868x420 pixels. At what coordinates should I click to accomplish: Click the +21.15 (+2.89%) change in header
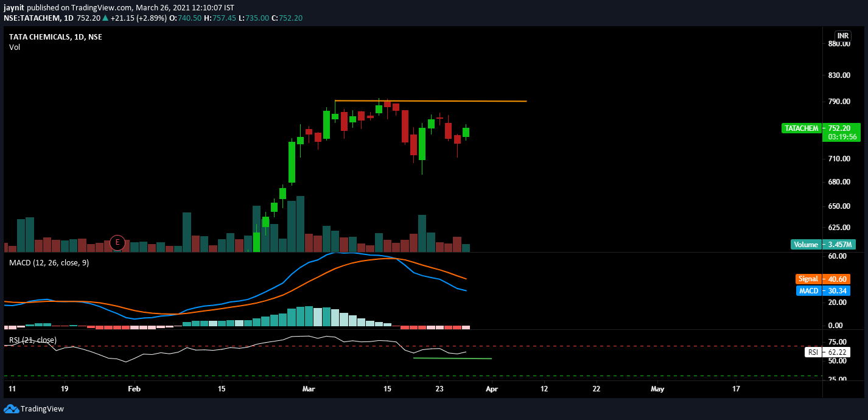coord(139,18)
